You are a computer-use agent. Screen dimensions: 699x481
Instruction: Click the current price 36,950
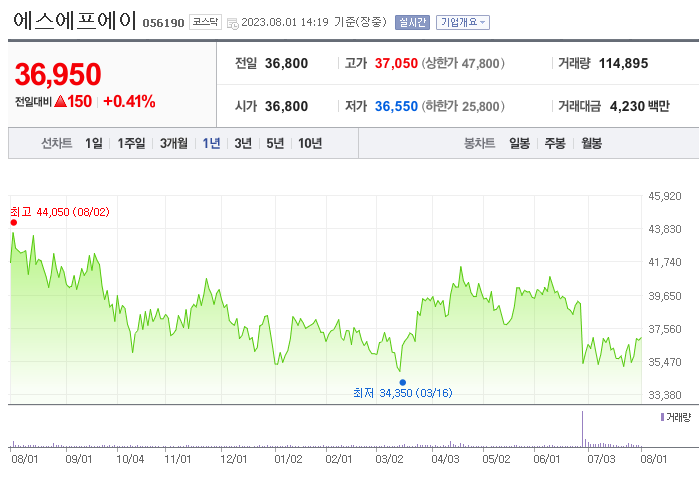pos(58,74)
